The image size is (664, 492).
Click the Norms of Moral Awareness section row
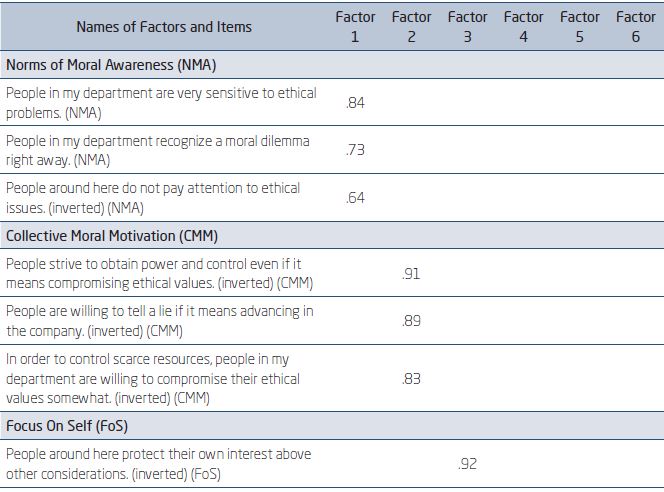(111, 65)
